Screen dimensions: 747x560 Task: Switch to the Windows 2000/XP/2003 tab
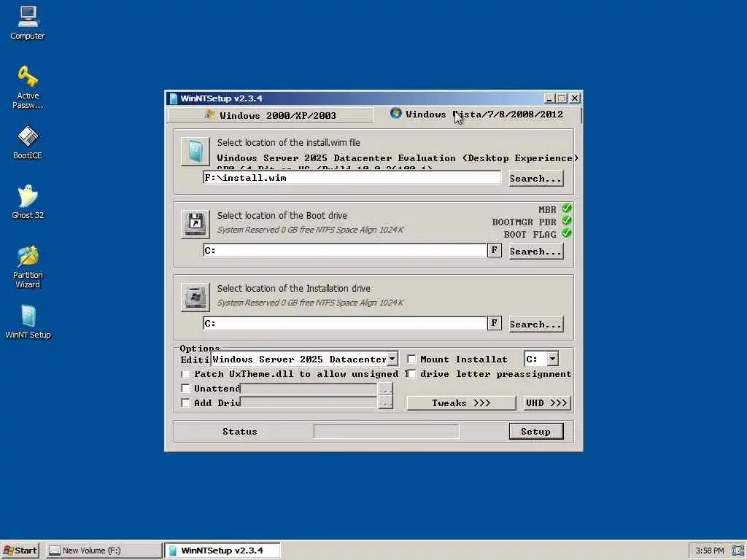tap(270, 115)
